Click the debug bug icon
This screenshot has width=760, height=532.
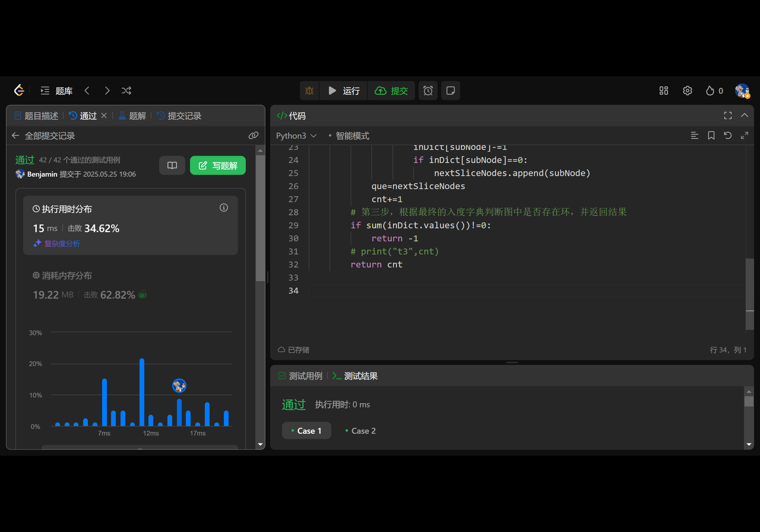pos(309,91)
